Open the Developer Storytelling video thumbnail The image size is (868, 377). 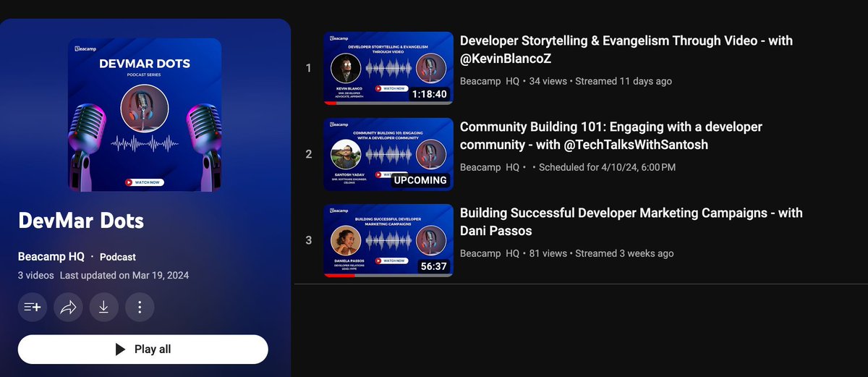pyautogui.click(x=388, y=68)
